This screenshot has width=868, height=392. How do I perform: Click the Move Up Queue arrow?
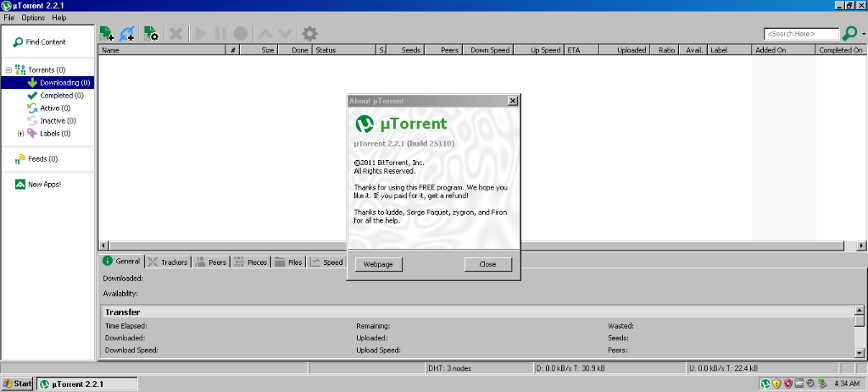[264, 34]
